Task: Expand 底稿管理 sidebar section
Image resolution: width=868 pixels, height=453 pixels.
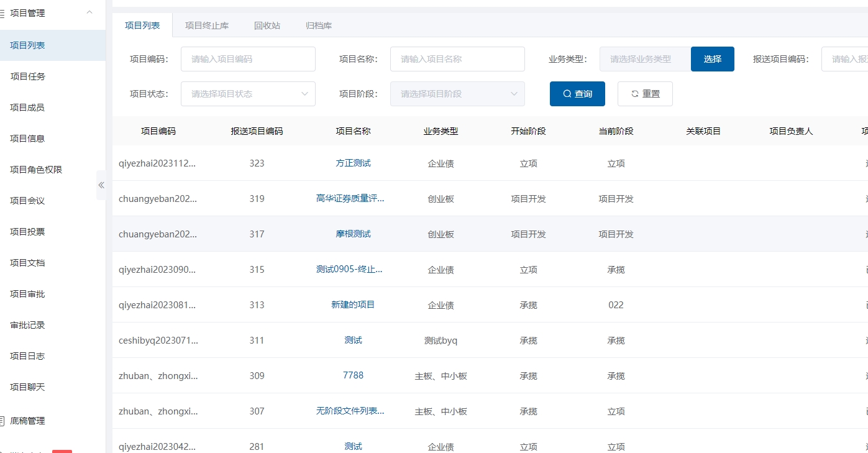Action: point(53,421)
